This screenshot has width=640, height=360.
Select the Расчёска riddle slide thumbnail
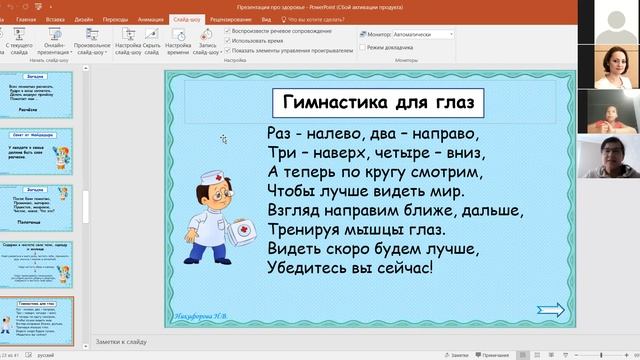click(36, 95)
